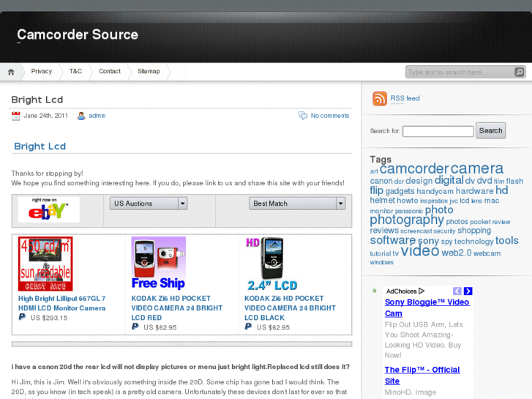This screenshot has height=399, width=532.
Task: Select the video tag
Action: tap(420, 251)
